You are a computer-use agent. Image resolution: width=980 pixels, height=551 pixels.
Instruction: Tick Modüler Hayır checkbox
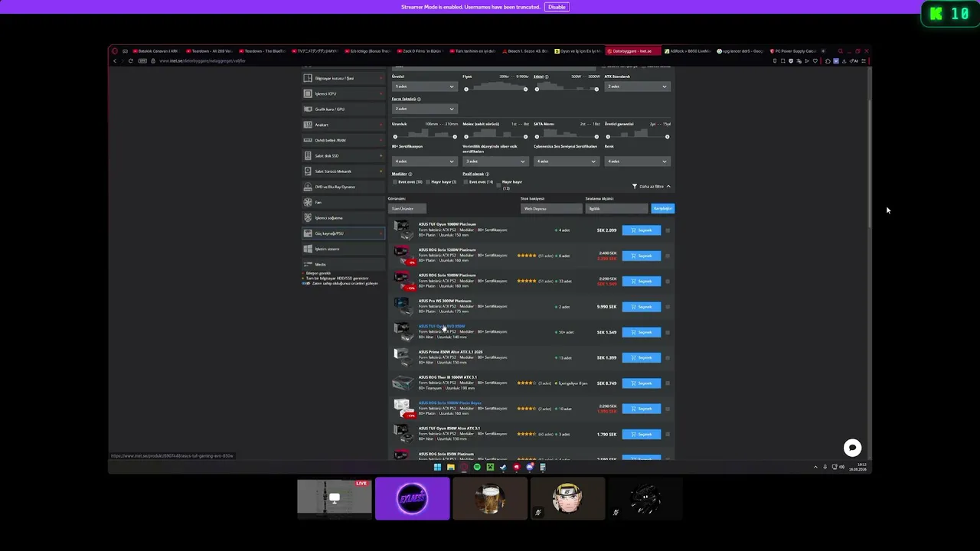click(429, 182)
